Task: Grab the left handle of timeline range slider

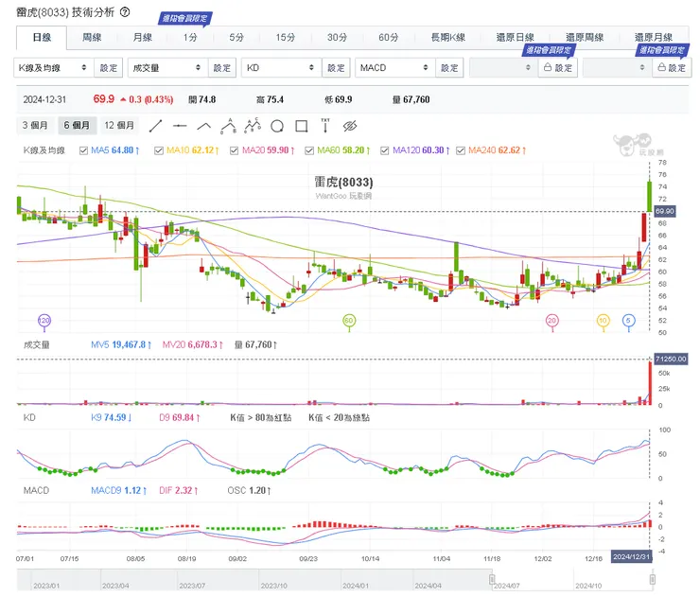Action: 492,579
